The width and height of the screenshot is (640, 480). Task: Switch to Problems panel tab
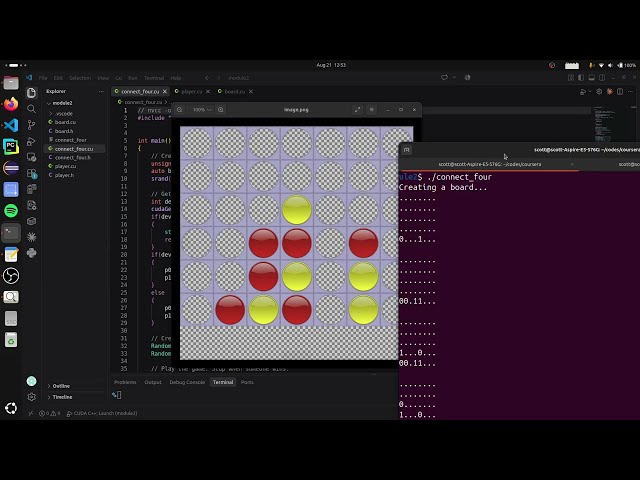pyautogui.click(x=125, y=382)
